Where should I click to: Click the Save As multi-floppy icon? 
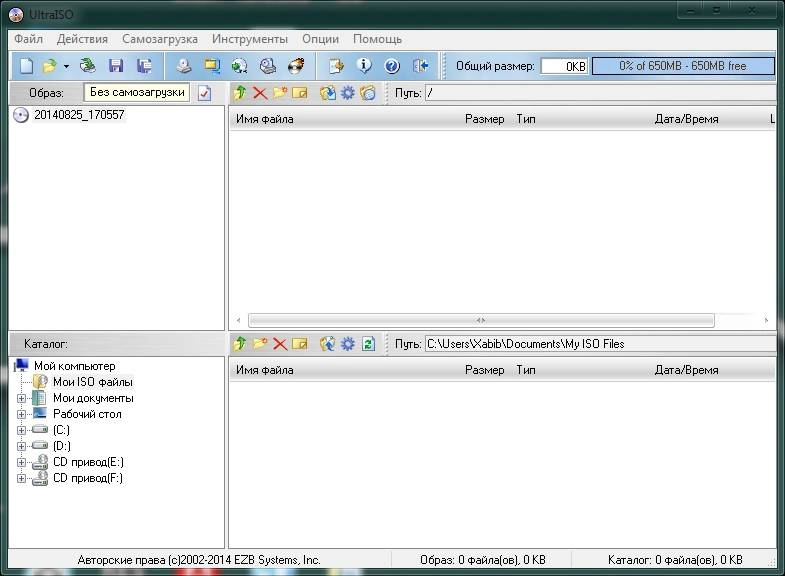pyautogui.click(x=144, y=66)
